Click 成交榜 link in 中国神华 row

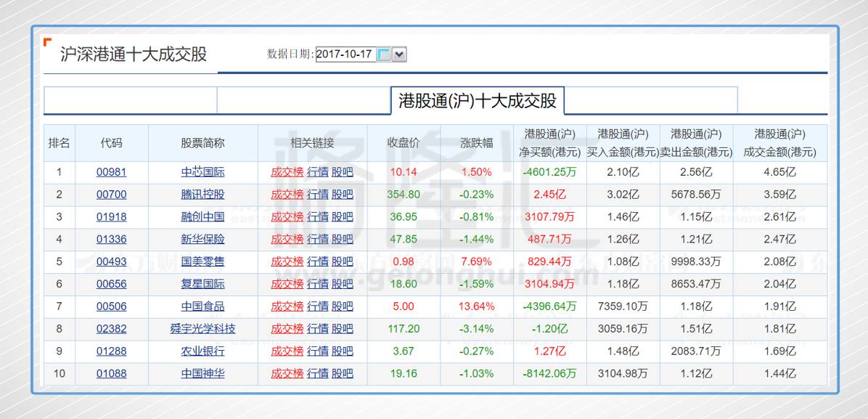point(287,373)
